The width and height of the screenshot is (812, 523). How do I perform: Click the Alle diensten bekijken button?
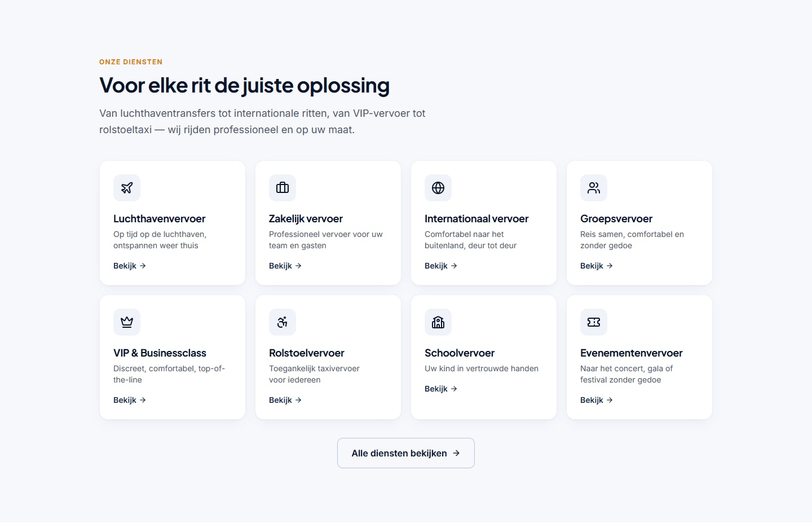click(406, 453)
